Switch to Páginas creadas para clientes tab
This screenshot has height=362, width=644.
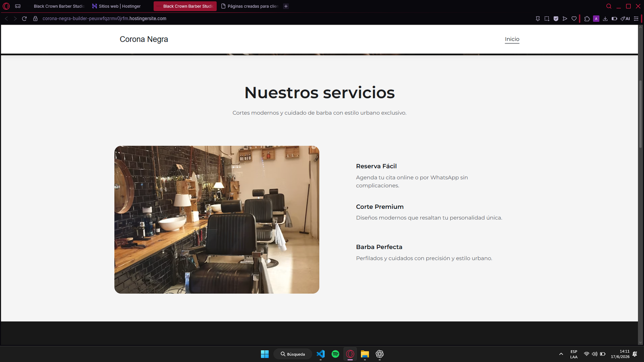point(250,6)
